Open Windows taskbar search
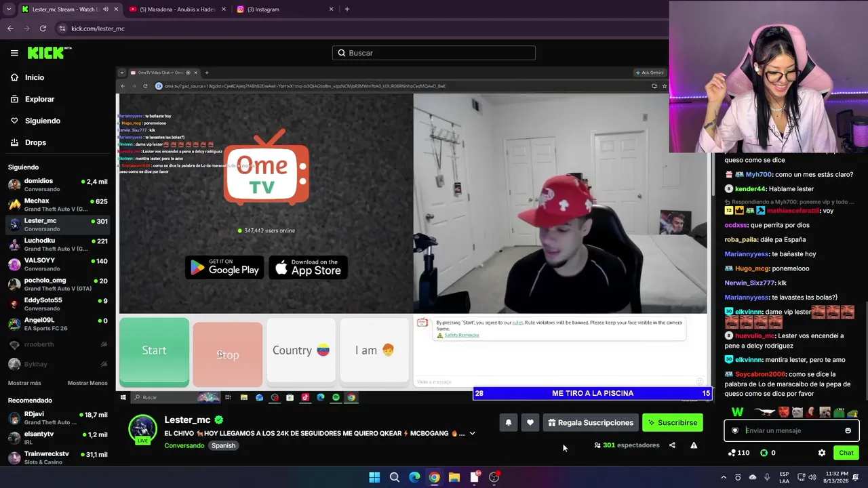 (x=395, y=477)
